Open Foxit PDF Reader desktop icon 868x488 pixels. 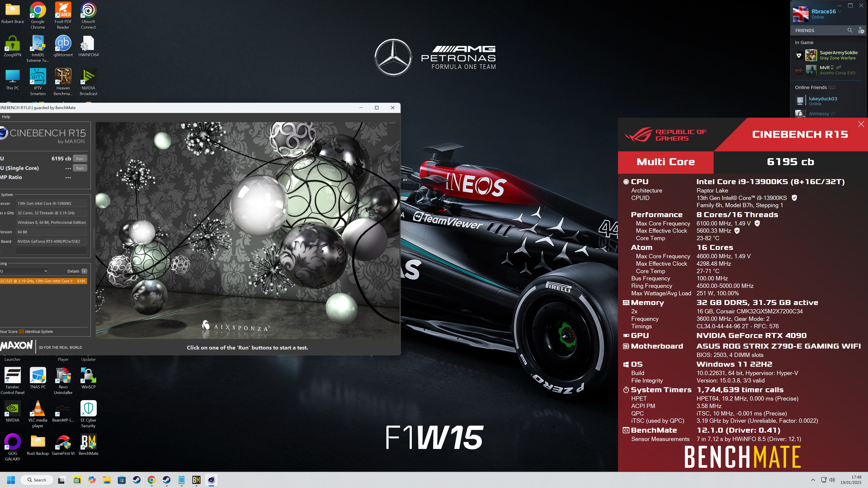63,16
